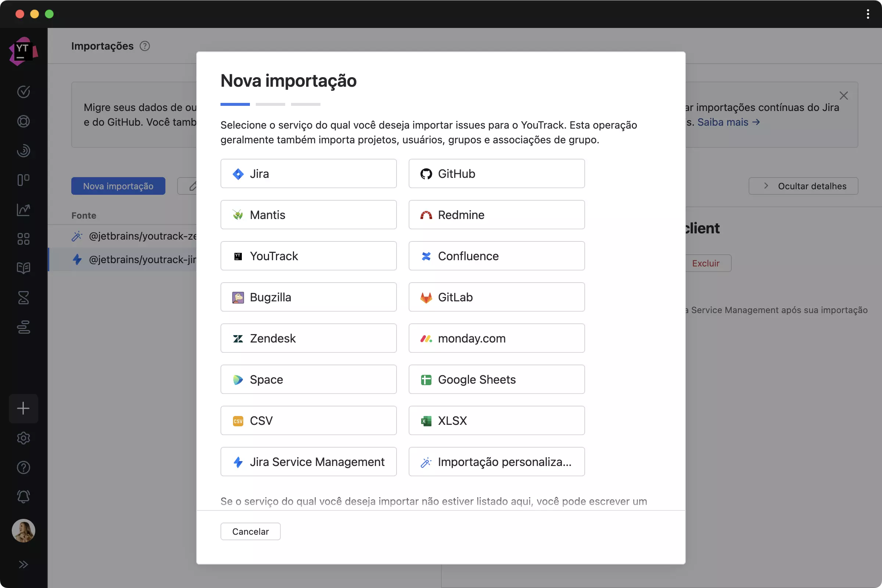Click the Nova importação button
The height and width of the screenshot is (588, 882).
tap(118, 186)
